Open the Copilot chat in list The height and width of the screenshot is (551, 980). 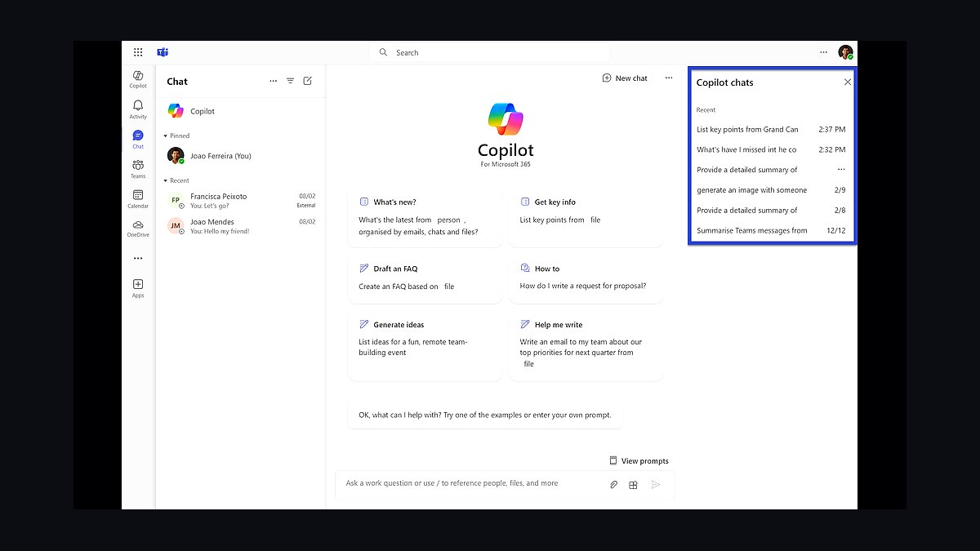[x=241, y=111]
